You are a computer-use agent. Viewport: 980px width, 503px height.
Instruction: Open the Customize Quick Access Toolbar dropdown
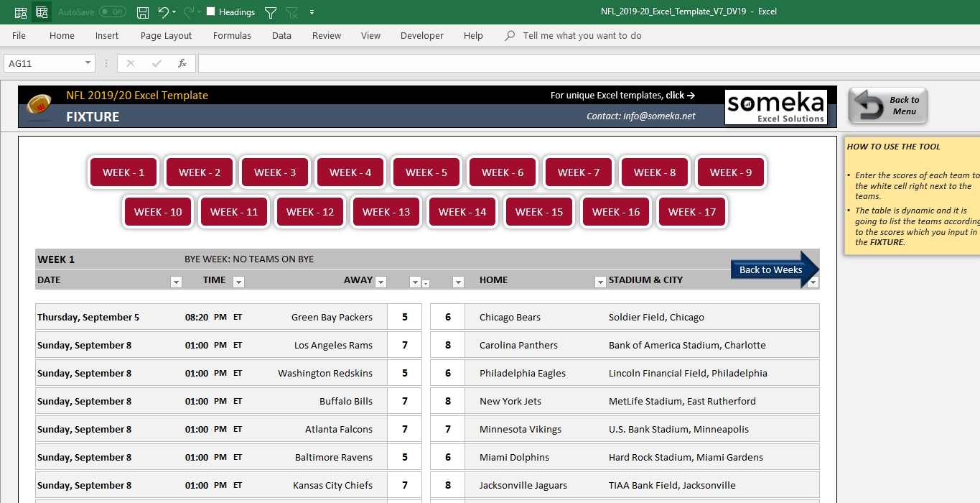(x=312, y=12)
